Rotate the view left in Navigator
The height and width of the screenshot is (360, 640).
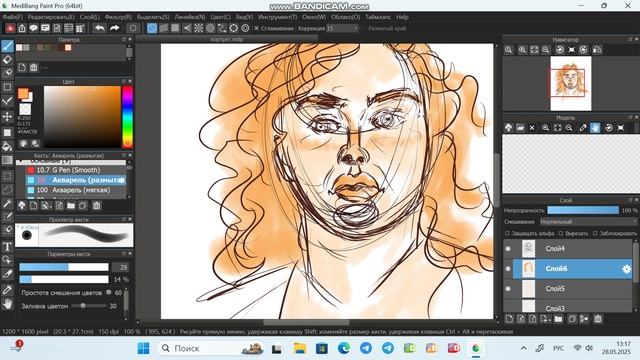560,50
